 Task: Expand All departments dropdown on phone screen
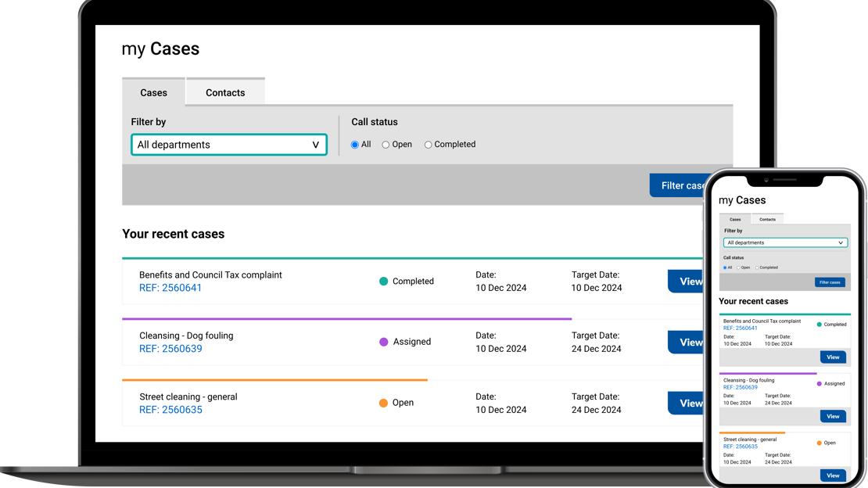click(785, 242)
